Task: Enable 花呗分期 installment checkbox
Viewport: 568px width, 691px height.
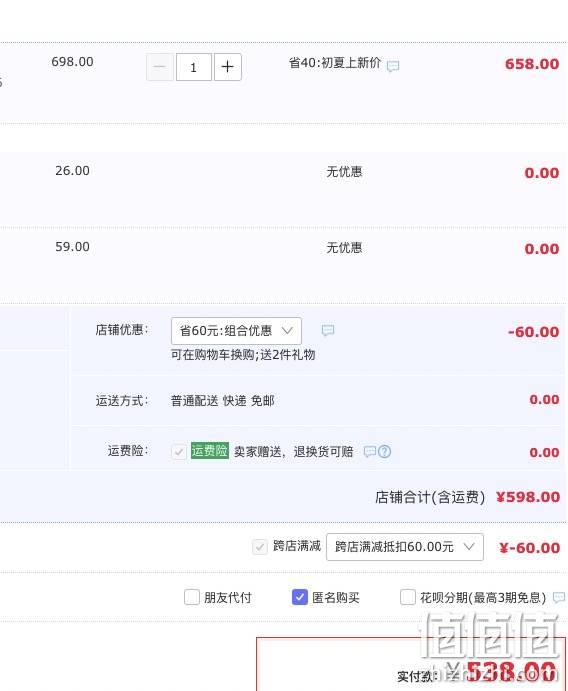Action: point(408,598)
